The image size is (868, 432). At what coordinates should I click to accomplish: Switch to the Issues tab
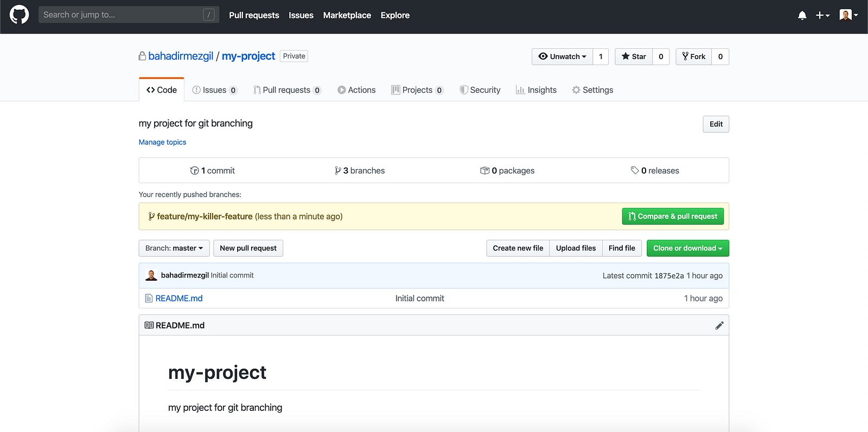[215, 90]
